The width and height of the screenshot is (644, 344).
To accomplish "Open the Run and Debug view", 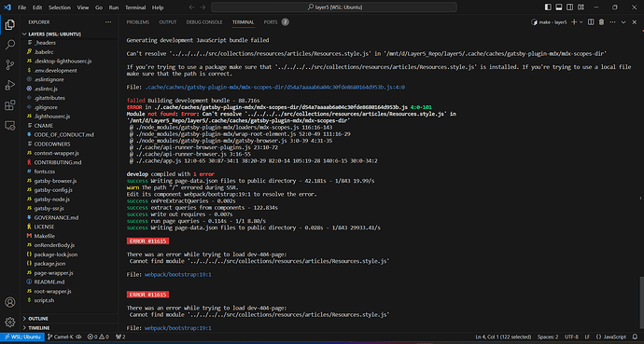I will (10, 85).
